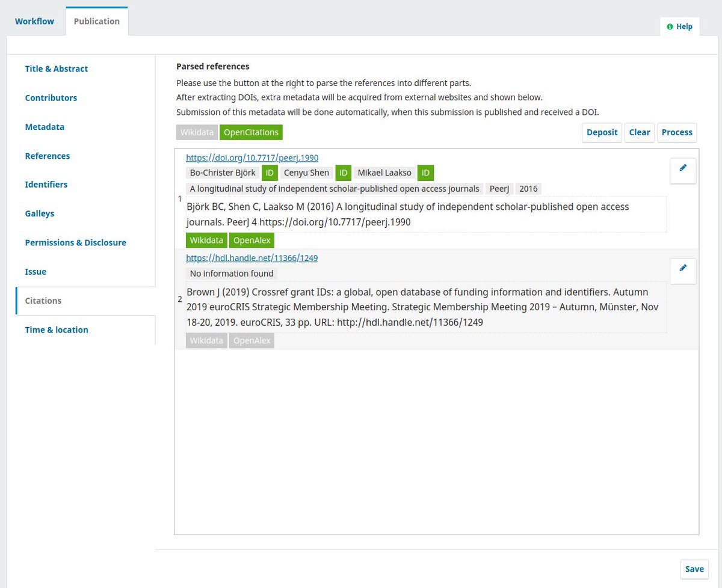Click the 2016 year tag
The height and width of the screenshot is (588, 722).
click(528, 189)
